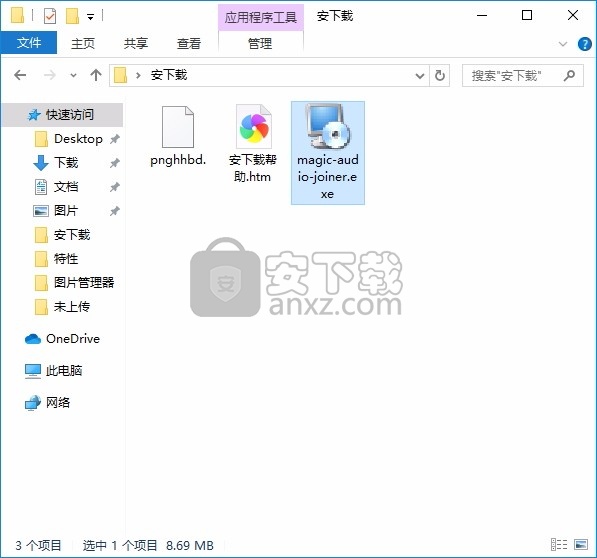
Task: Open Help with the question mark icon
Action: (x=584, y=44)
